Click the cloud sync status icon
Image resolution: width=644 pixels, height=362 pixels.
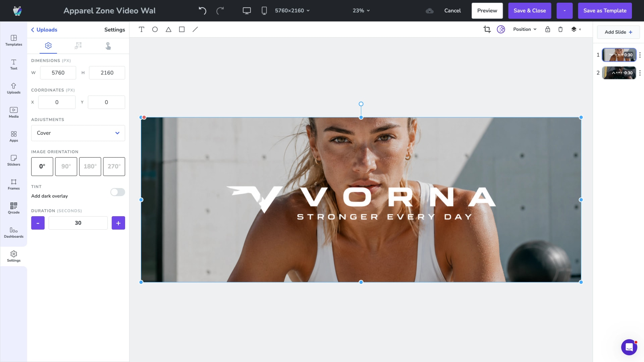coord(430,11)
